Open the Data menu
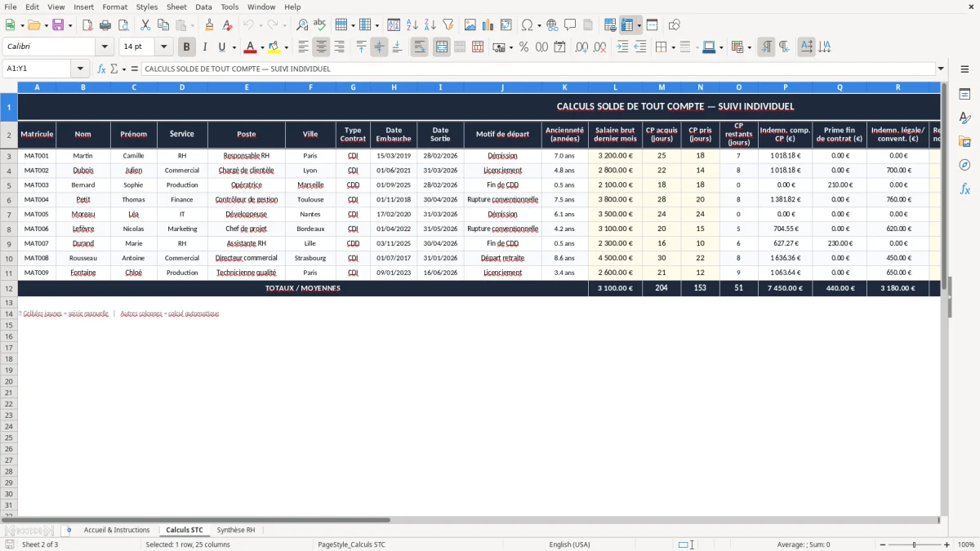The image size is (980, 551). coord(203,7)
